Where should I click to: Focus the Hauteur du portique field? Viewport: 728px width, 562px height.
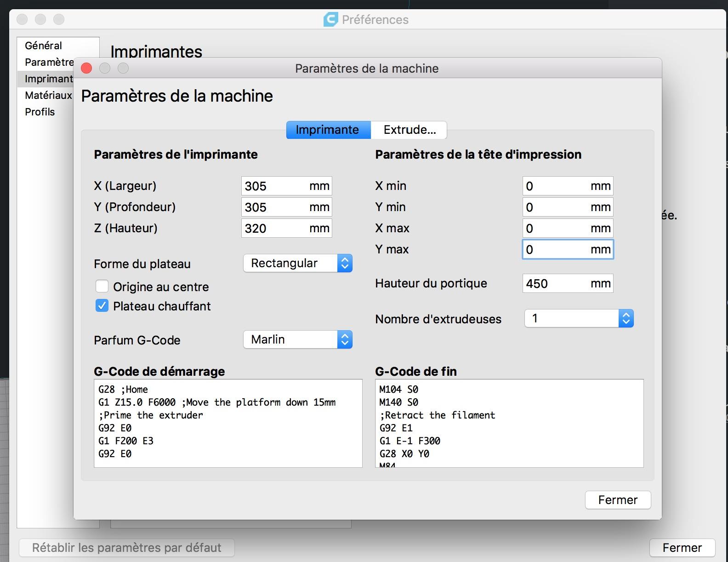click(556, 283)
